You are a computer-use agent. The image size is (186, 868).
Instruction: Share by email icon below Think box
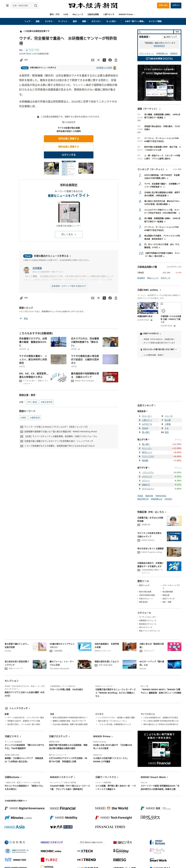[x=93, y=298]
